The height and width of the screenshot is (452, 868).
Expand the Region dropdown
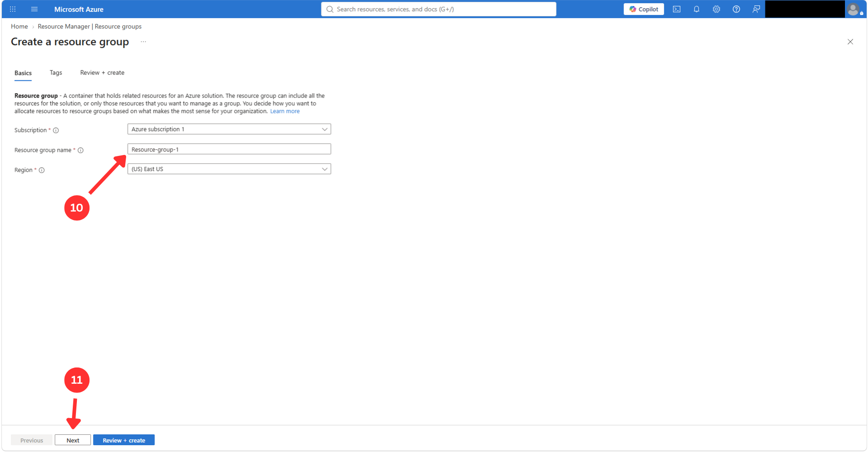(x=229, y=169)
